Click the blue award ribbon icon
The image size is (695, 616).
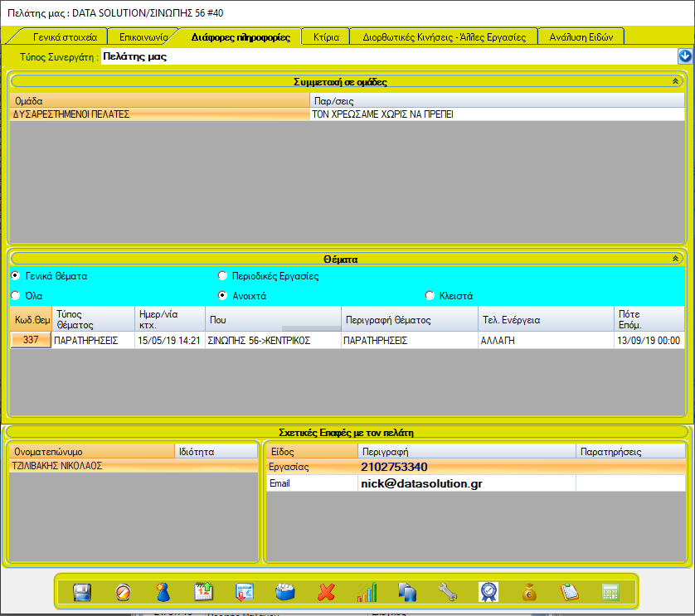(x=488, y=592)
